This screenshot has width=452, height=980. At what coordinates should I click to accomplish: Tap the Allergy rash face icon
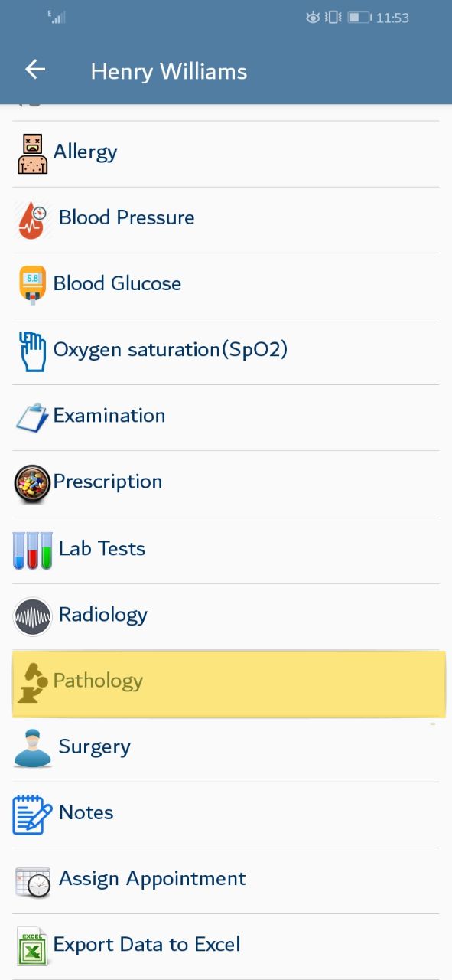(32, 154)
